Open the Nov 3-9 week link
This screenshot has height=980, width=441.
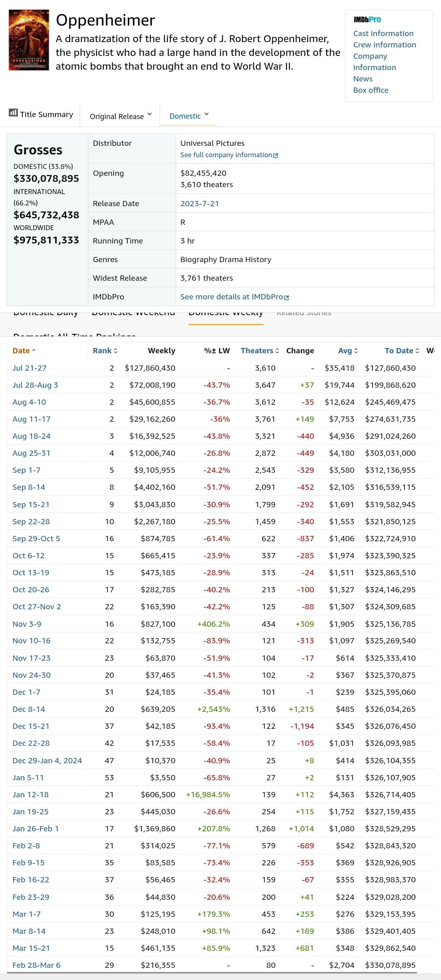coord(27,624)
